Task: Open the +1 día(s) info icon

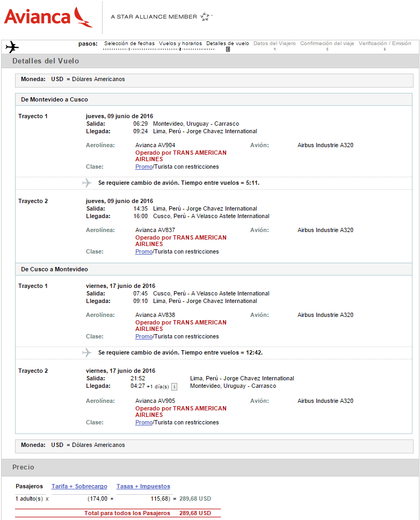Action: point(174,387)
